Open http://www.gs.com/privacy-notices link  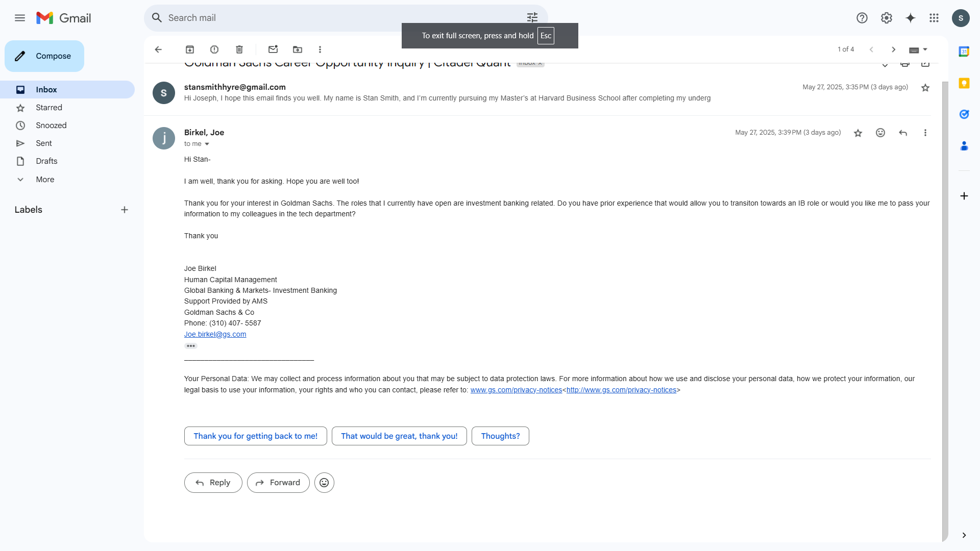coord(621,390)
